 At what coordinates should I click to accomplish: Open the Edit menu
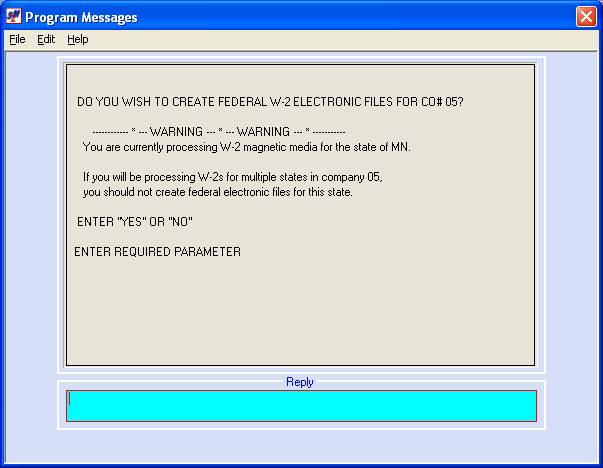pyautogui.click(x=46, y=39)
